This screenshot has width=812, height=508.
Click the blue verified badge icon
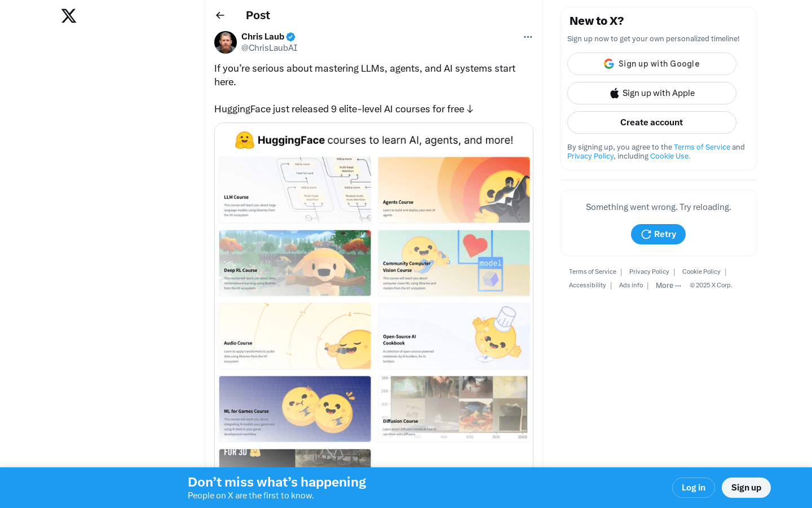click(x=291, y=37)
